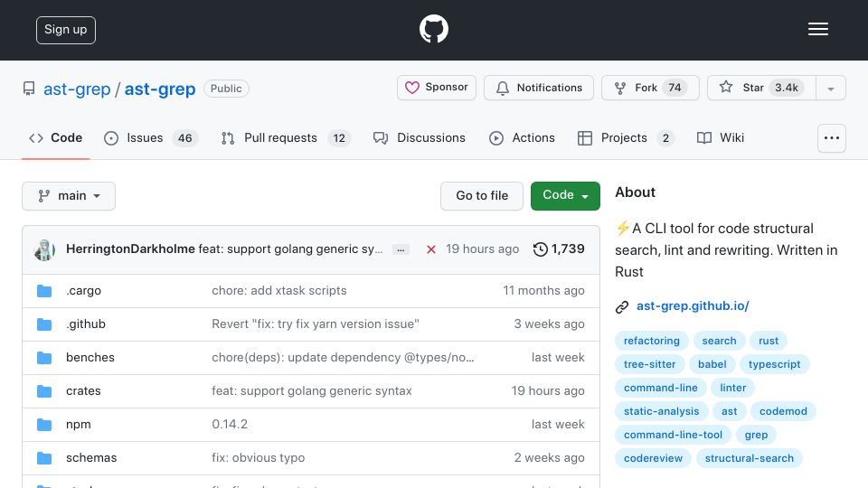Open the crates folder

[x=83, y=390]
